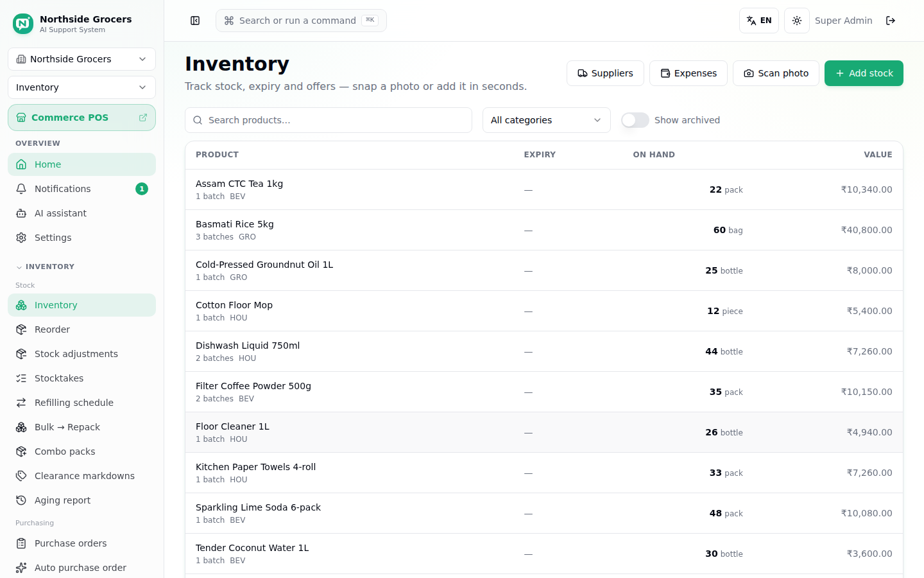
Task: Sort by the PRODUCT column header
Action: pos(217,155)
